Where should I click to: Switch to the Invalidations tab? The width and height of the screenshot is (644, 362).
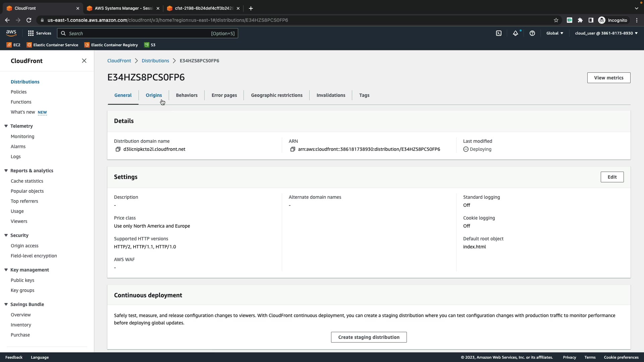[x=331, y=95]
